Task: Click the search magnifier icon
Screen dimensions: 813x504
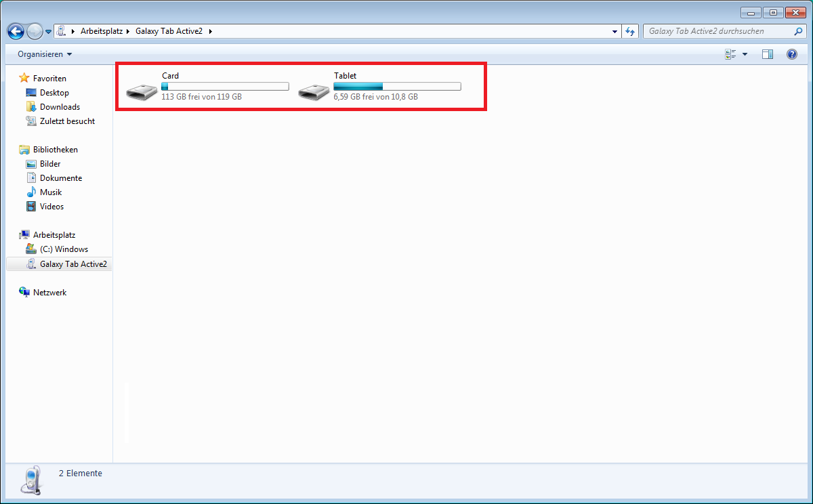Action: (799, 31)
